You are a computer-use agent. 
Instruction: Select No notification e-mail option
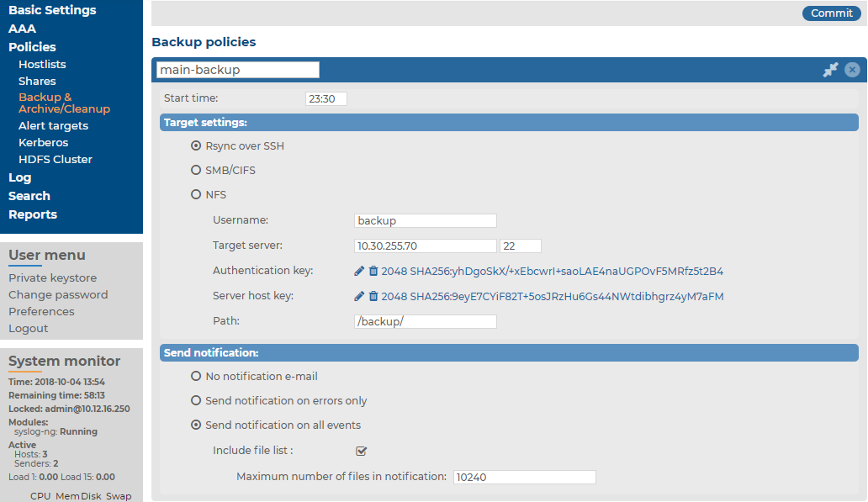point(196,377)
